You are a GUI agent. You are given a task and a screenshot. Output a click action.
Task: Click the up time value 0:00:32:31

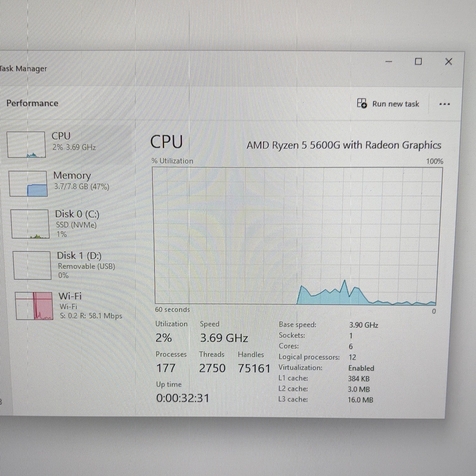coord(183,398)
